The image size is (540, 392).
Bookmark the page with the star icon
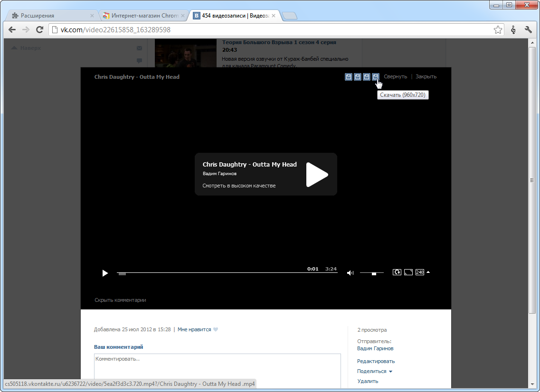pyautogui.click(x=498, y=30)
